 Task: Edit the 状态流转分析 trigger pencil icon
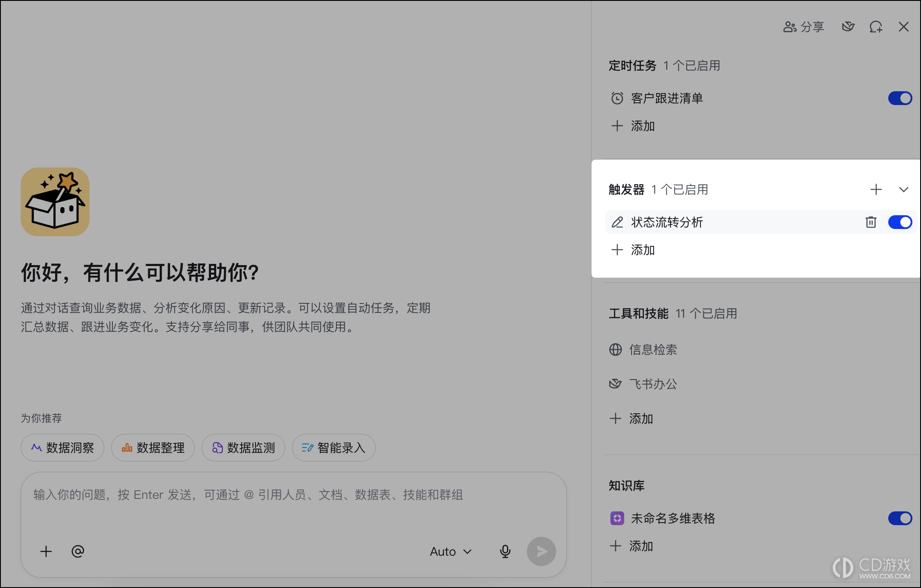(x=617, y=222)
